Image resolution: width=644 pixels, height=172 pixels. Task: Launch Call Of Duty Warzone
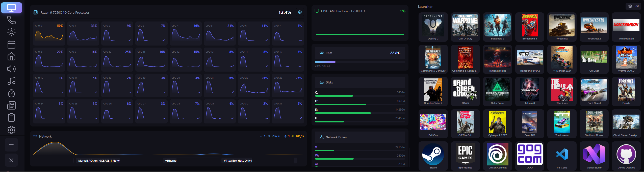pyautogui.click(x=465, y=27)
